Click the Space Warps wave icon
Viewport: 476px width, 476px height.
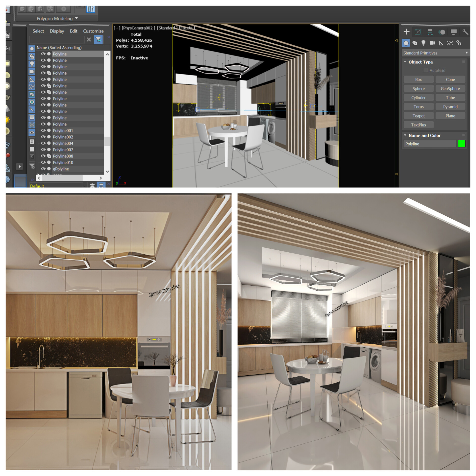(x=450, y=43)
